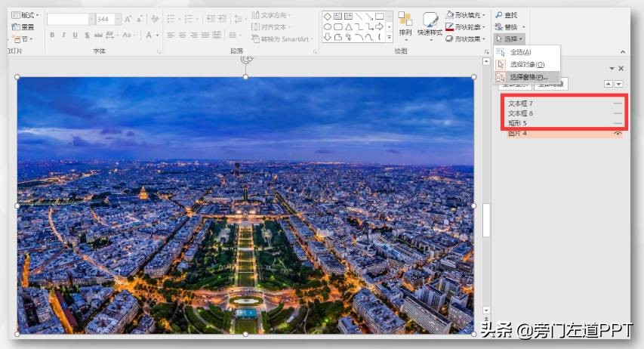The width and height of the screenshot is (644, 349).
Task: Apply underline with the U icon
Action: [x=75, y=35]
